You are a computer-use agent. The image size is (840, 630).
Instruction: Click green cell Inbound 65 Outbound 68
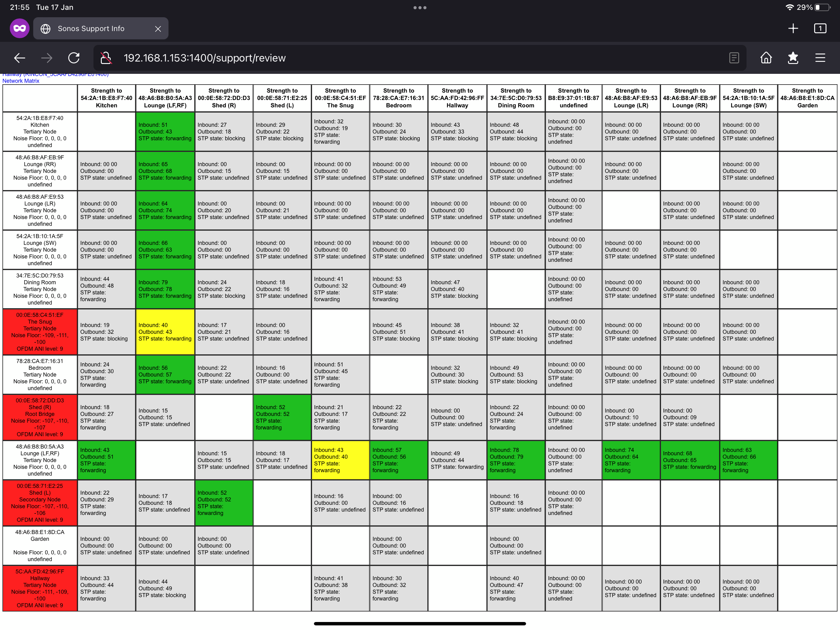click(165, 171)
